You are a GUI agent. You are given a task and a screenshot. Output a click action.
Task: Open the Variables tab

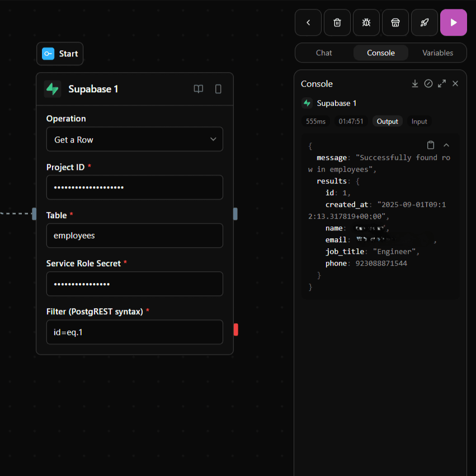[437, 53]
